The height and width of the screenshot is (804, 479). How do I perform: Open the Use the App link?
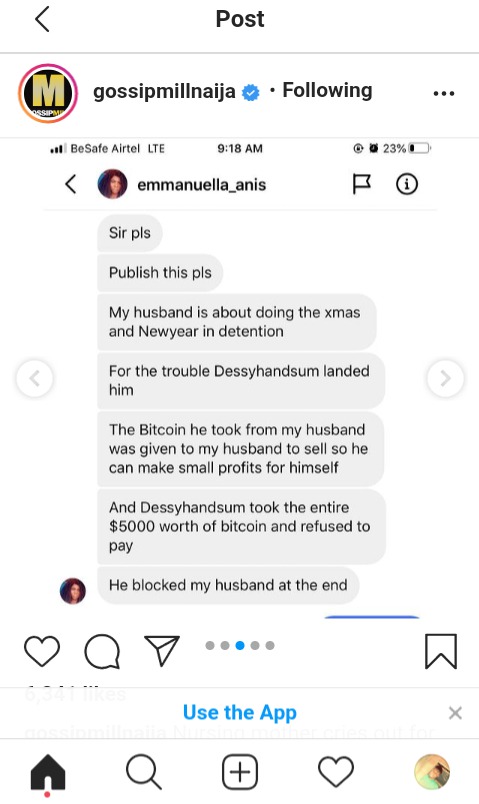[x=240, y=713]
